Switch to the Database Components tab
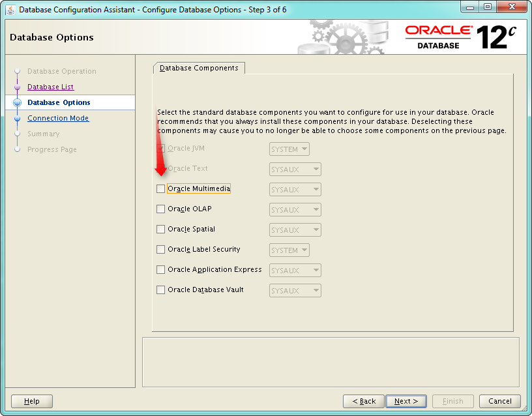This screenshot has height=416, width=532. (199, 68)
